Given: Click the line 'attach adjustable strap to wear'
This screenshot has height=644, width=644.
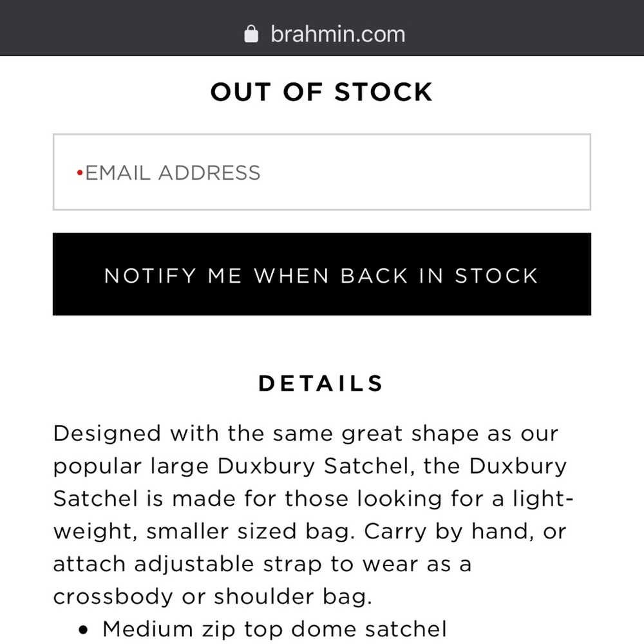Looking at the screenshot, I should 262,563.
